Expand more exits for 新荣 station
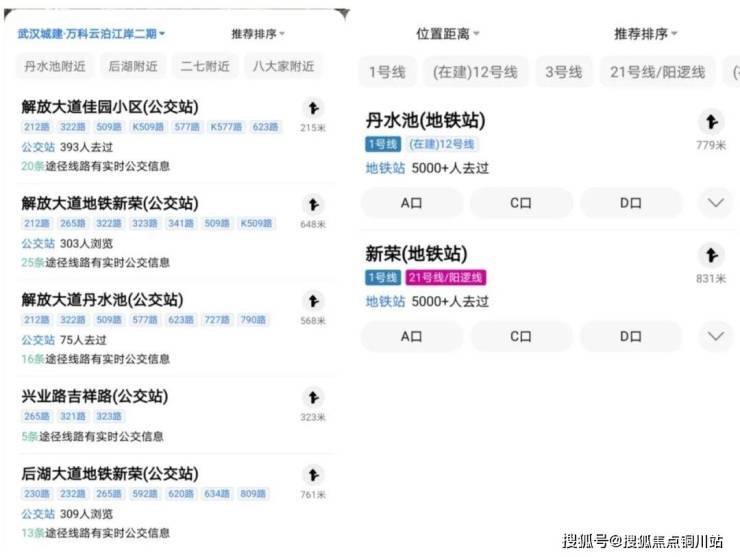 point(715,336)
